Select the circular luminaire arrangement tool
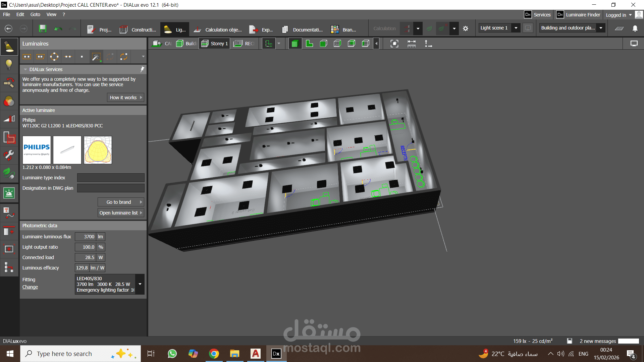 54,57
